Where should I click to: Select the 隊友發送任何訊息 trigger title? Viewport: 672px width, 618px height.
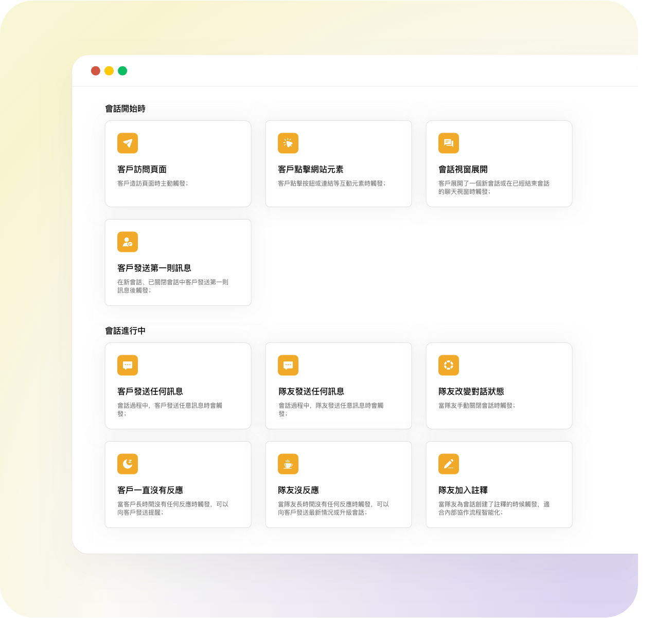point(311,392)
